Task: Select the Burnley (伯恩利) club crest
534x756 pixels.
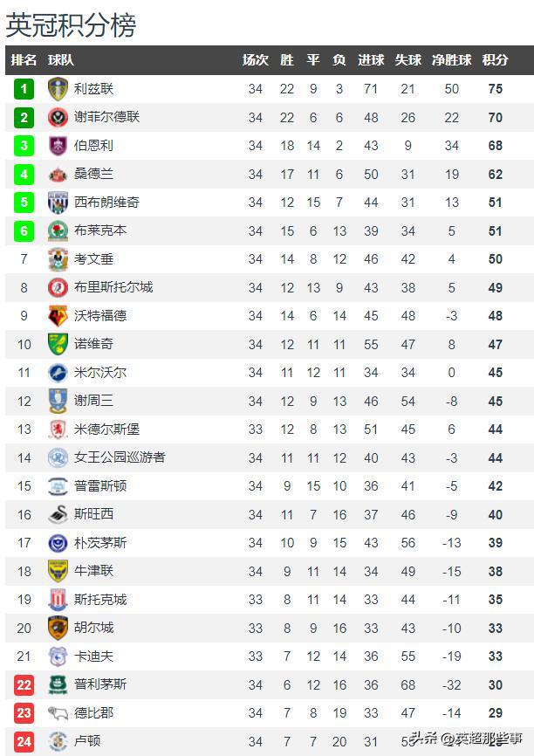Action: pyautogui.click(x=58, y=146)
